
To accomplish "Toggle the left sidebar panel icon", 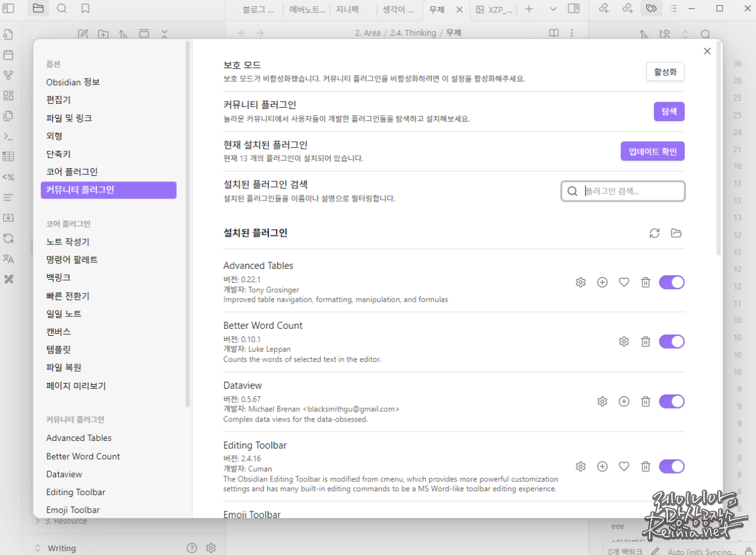I will pyautogui.click(x=8, y=9).
